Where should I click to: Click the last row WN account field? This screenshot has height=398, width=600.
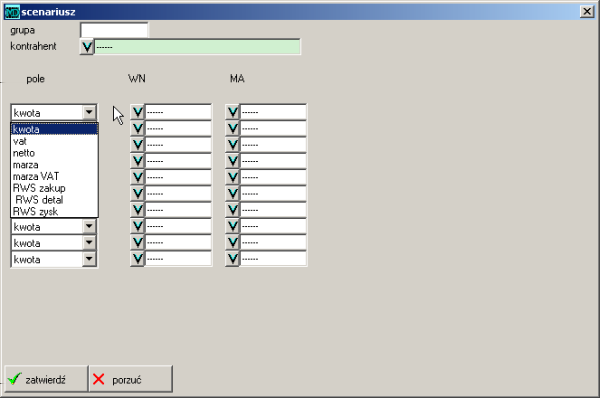click(178, 259)
